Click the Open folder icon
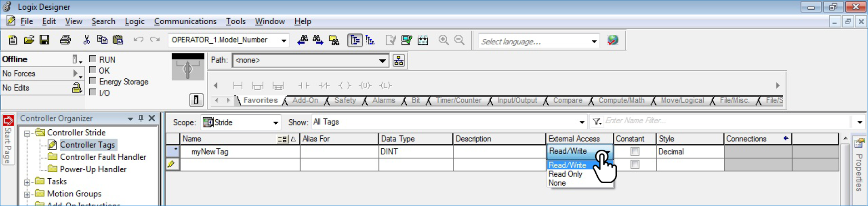868x206 pixels. pyautogui.click(x=29, y=40)
